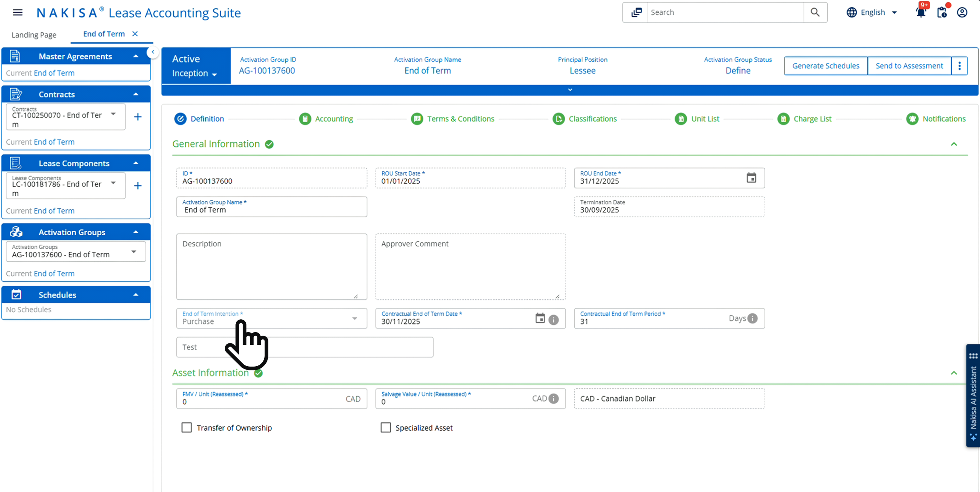Check the Transfer of Ownership checkbox

[186, 428]
